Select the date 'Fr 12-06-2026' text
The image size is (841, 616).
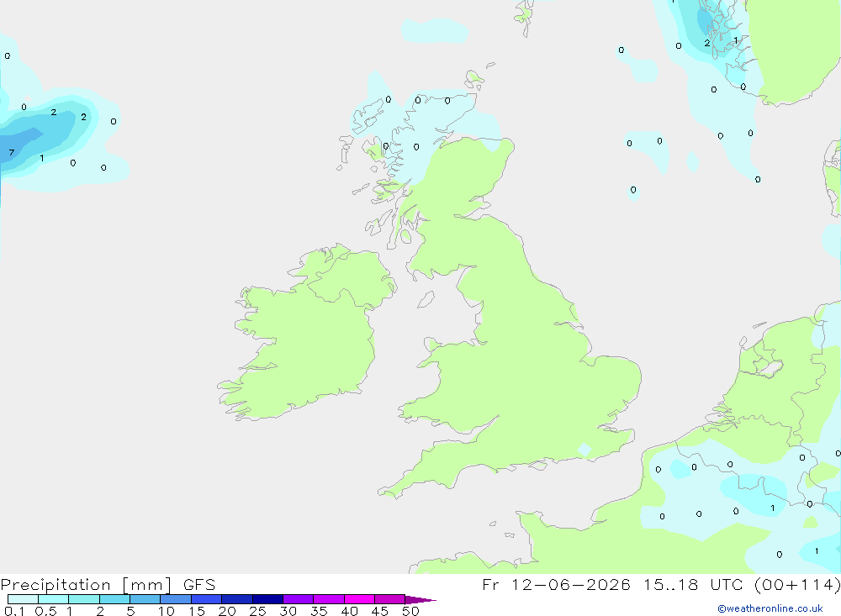click(x=556, y=584)
